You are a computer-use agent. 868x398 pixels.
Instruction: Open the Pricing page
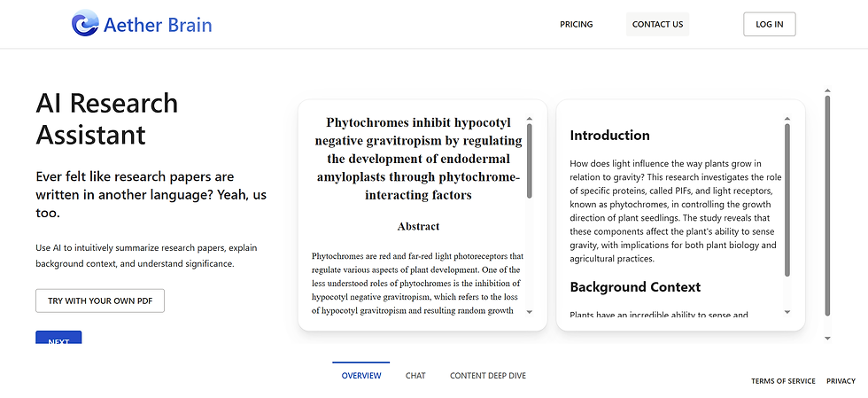(x=577, y=25)
